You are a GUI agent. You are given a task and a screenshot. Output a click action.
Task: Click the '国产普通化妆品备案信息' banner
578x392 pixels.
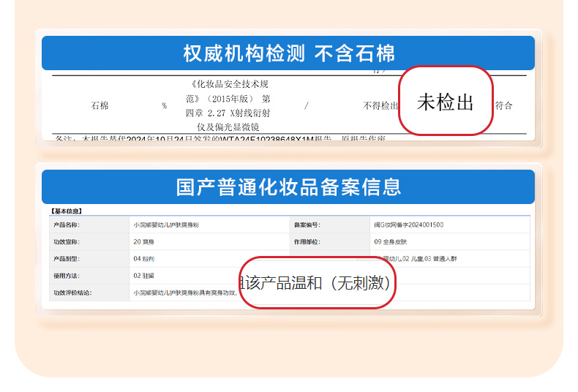click(x=288, y=187)
